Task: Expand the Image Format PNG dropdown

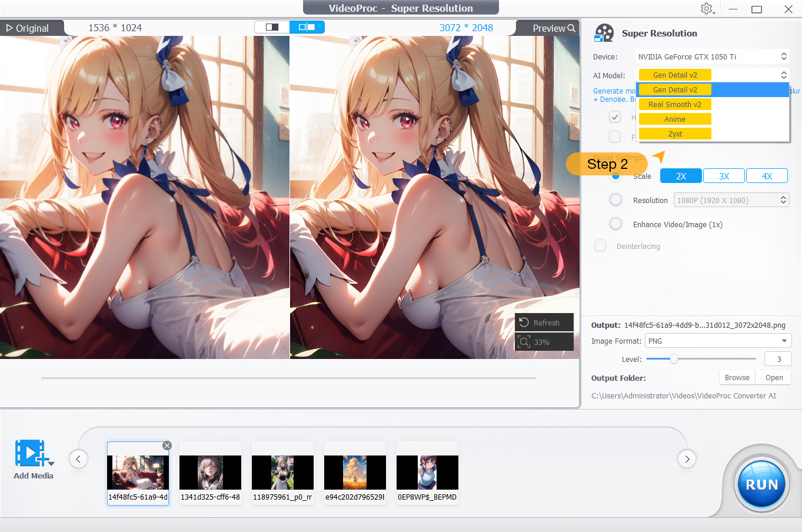Action: point(718,341)
